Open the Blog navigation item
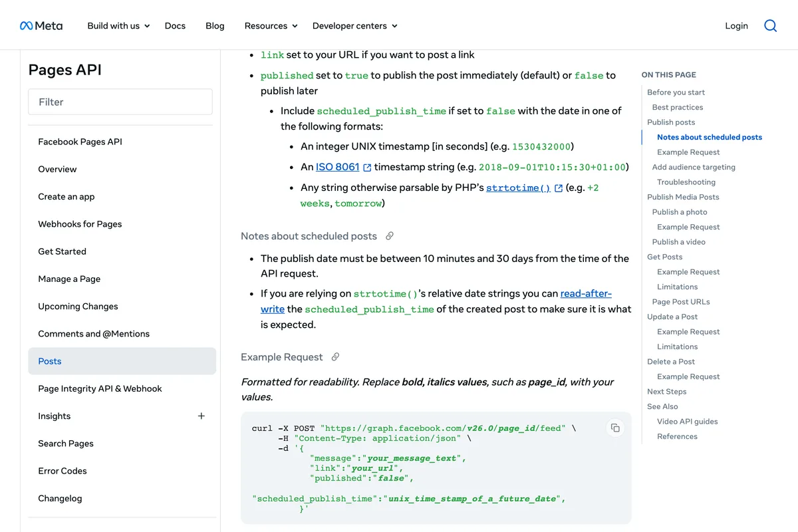This screenshot has height=532, width=798. coord(215,26)
